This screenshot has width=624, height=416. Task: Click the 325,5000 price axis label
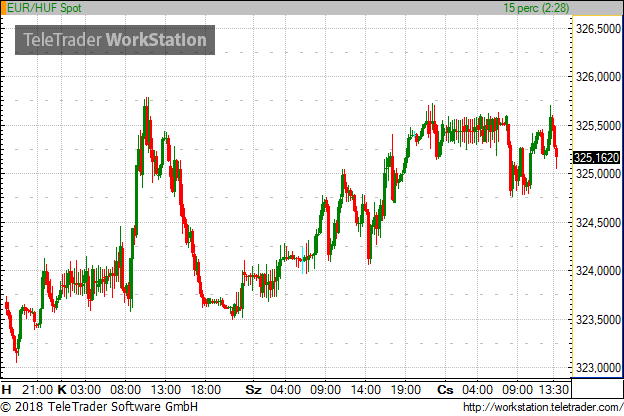pyautogui.click(x=598, y=126)
